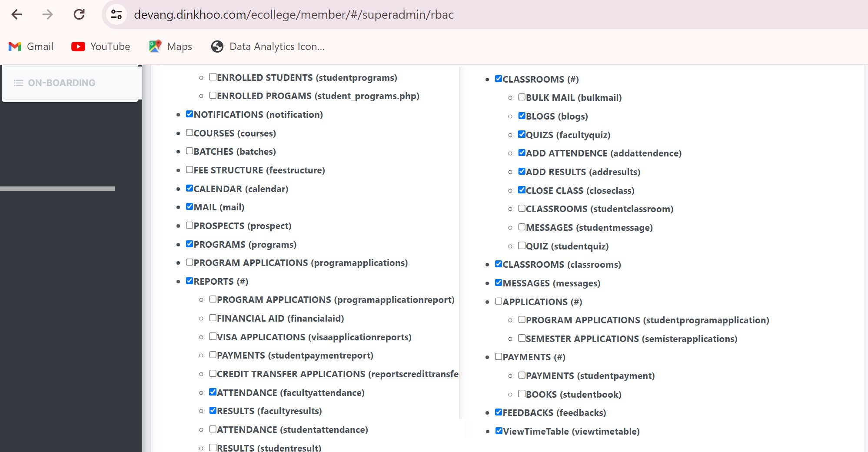Check CLASSROOMS (studentclassroom) checkbox
868x452 pixels.
click(x=522, y=208)
